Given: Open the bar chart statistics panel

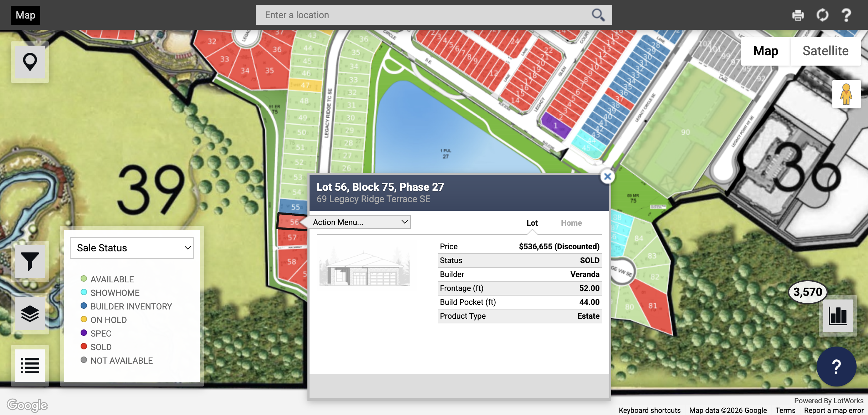Looking at the screenshot, I should point(838,315).
